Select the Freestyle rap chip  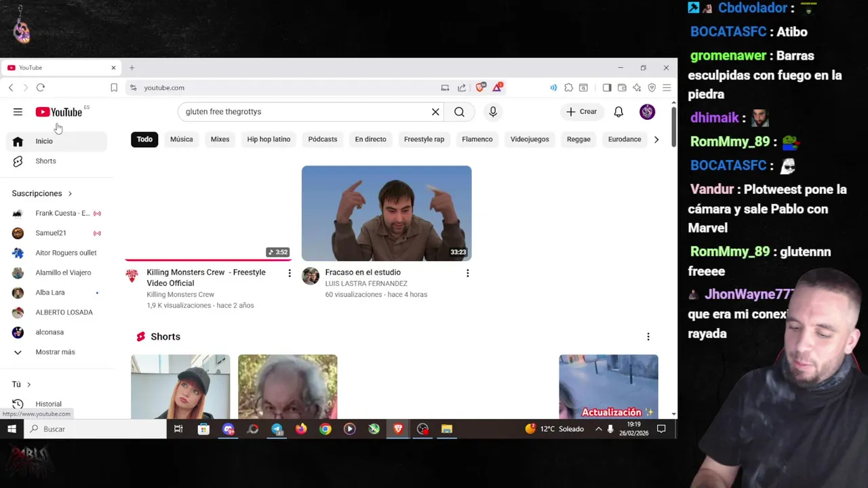424,140
